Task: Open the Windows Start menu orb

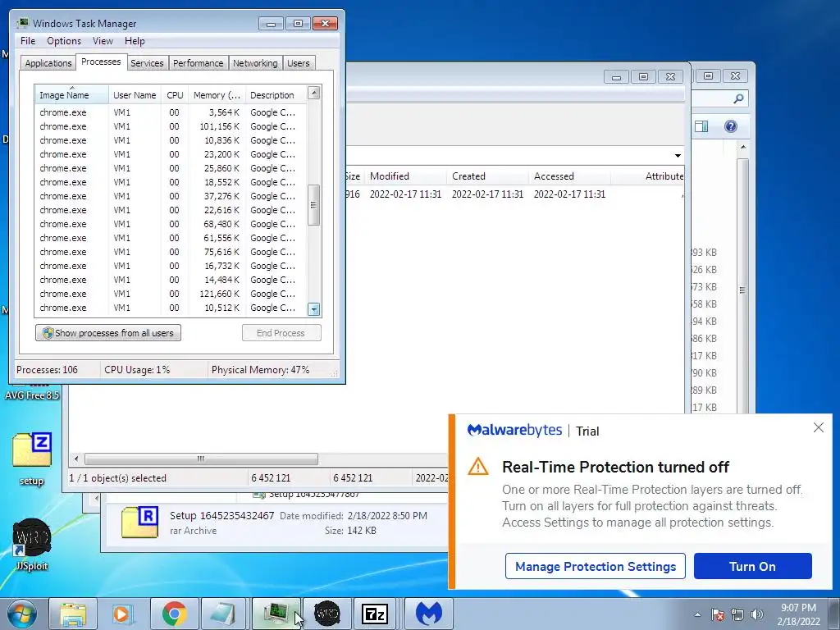Action: point(21,614)
